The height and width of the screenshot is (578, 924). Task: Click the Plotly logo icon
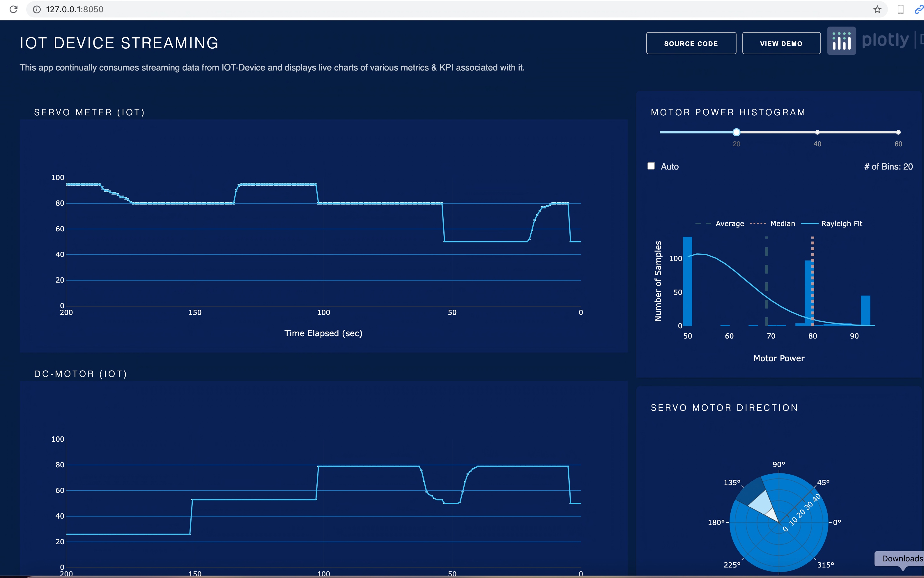[841, 40]
